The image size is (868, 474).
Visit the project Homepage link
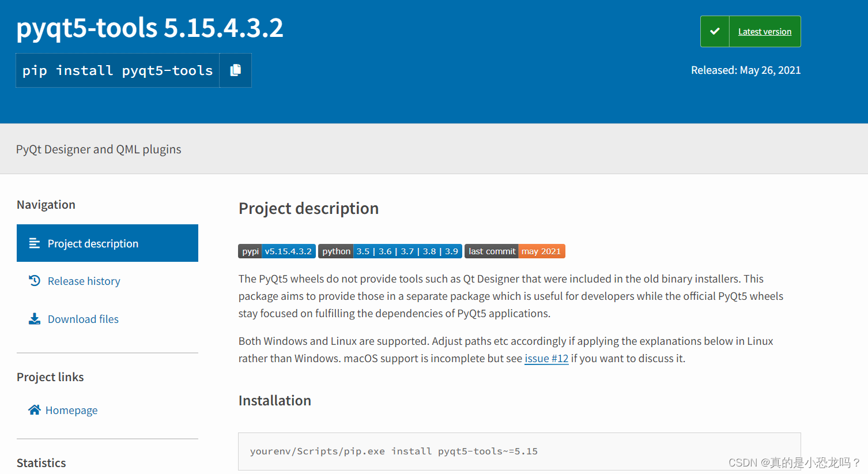coord(71,410)
